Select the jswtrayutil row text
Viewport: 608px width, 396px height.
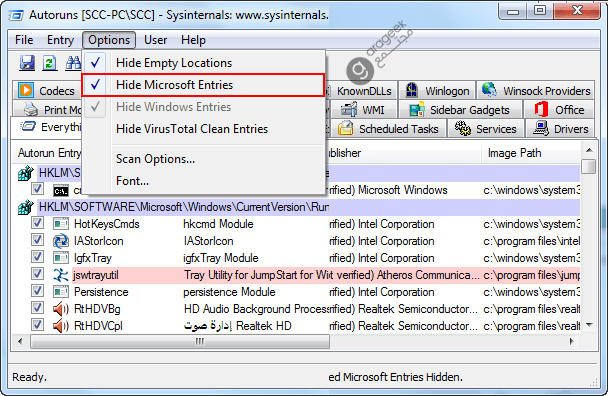[96, 275]
